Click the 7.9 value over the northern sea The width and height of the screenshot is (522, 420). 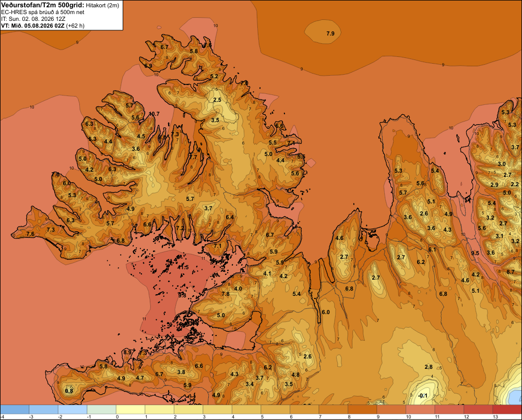click(x=330, y=33)
